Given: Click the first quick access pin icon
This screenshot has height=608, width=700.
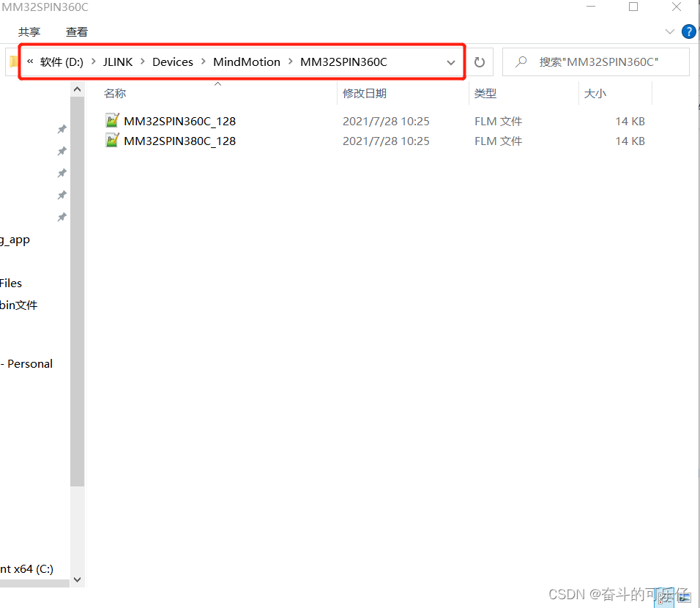Looking at the screenshot, I should coord(62,129).
